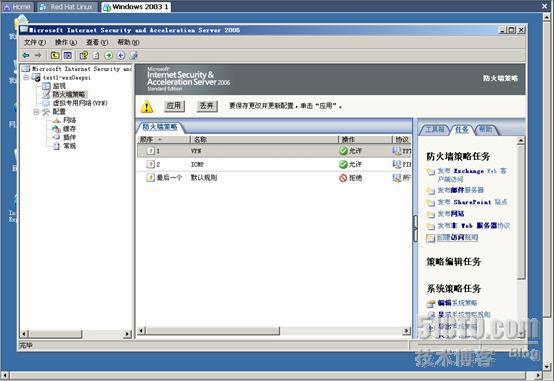
Task: Click the folder icon beside 发布邮件服务器
Action: tap(430, 190)
